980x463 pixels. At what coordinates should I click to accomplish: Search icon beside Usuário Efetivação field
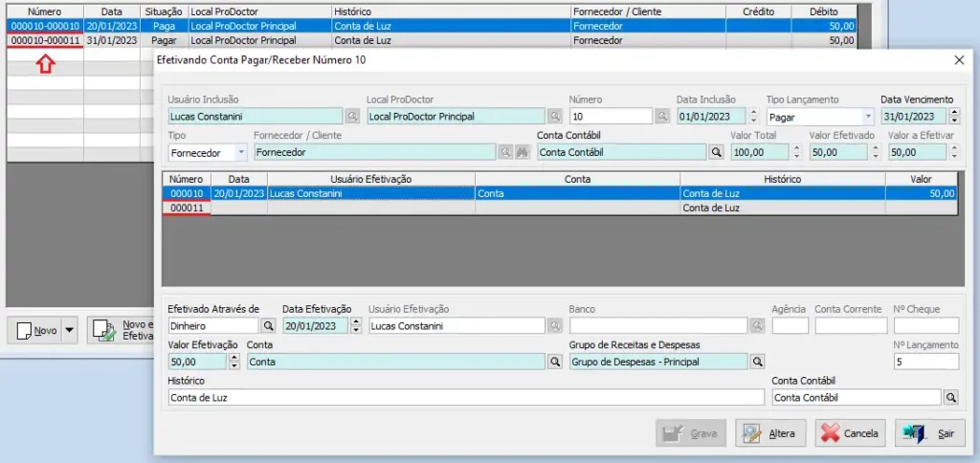(x=554, y=325)
